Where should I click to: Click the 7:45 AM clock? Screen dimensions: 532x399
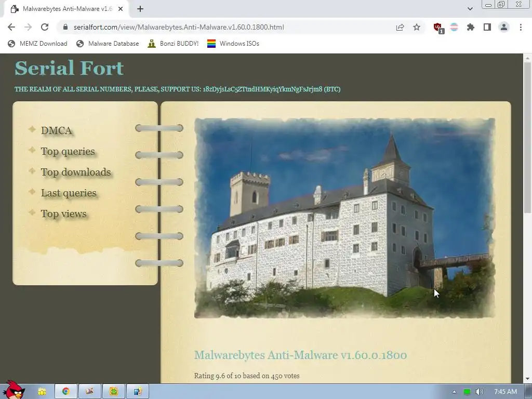[x=506, y=392]
